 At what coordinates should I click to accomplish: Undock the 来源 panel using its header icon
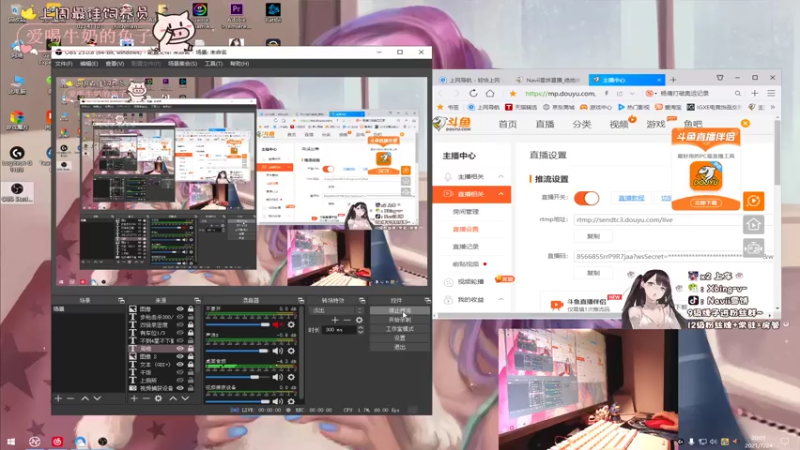click(197, 301)
